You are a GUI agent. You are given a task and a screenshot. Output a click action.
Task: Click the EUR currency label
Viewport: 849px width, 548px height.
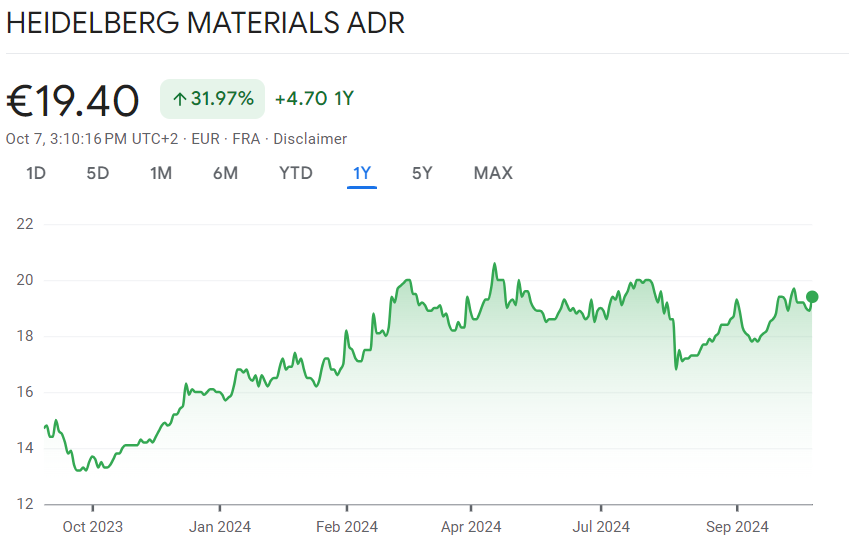205,139
